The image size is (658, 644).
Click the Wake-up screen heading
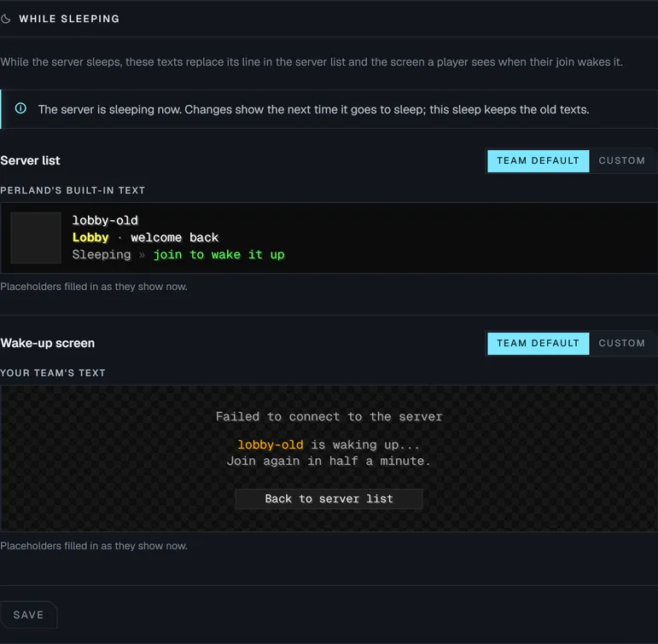click(x=48, y=343)
